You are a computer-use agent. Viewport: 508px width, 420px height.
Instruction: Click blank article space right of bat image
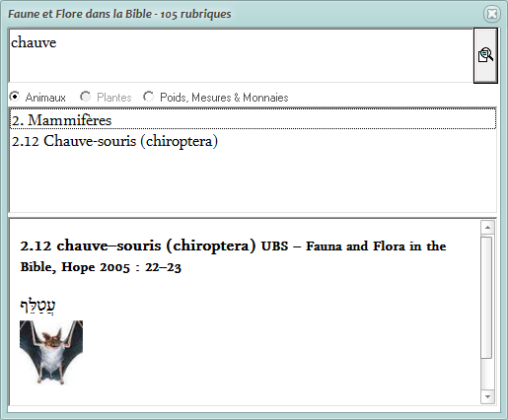(x=279, y=352)
